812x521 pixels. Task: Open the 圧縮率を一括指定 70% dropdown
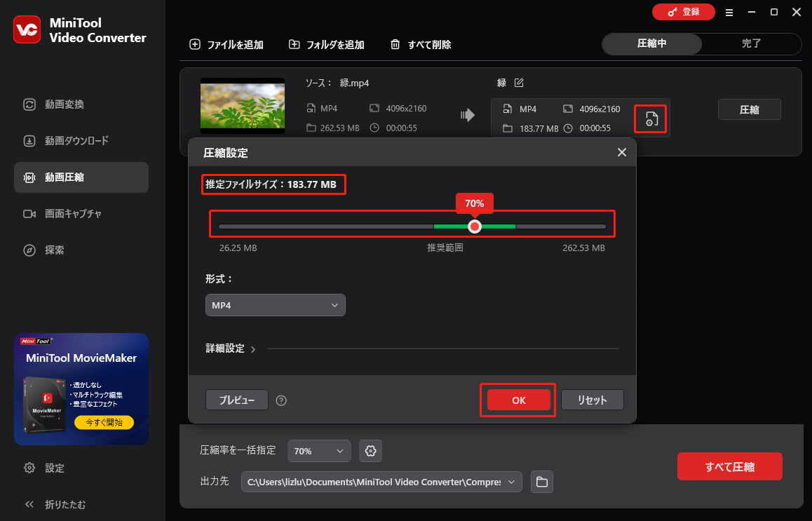click(x=319, y=451)
